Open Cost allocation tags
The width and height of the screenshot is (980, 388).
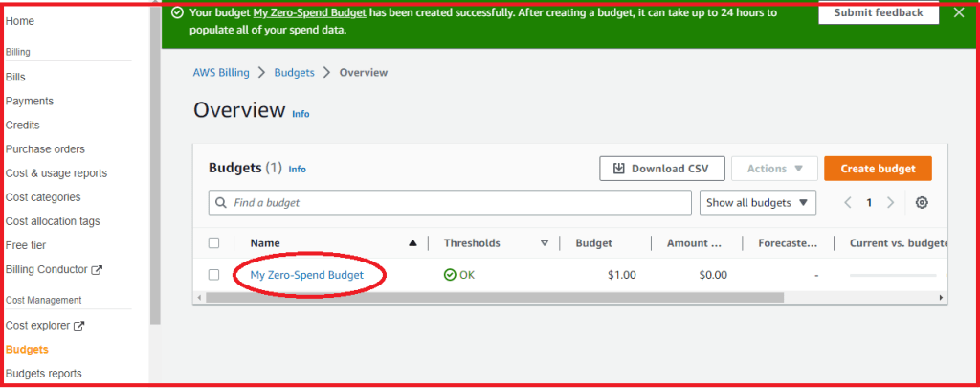click(53, 221)
